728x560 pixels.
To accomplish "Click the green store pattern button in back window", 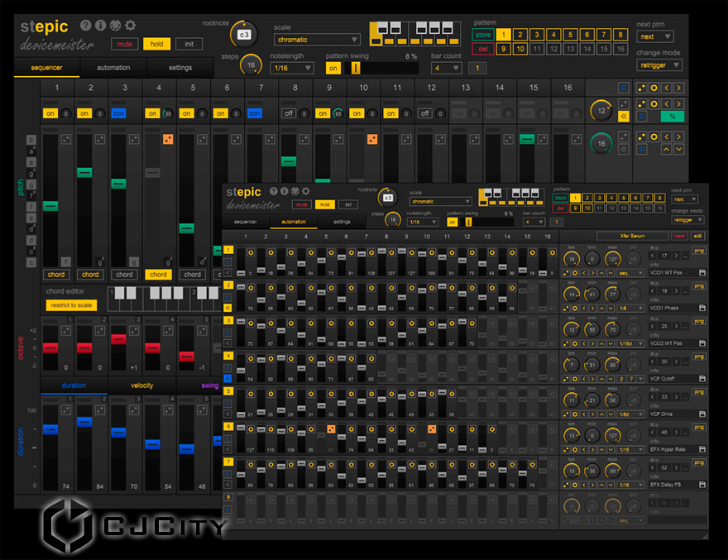I will 482,35.
